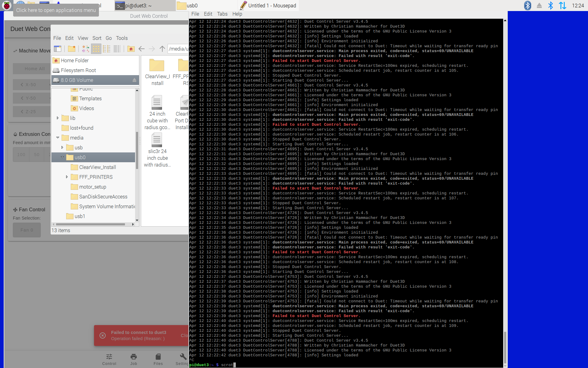Switch to pi@duet3 terminal taskbar item

145,6
